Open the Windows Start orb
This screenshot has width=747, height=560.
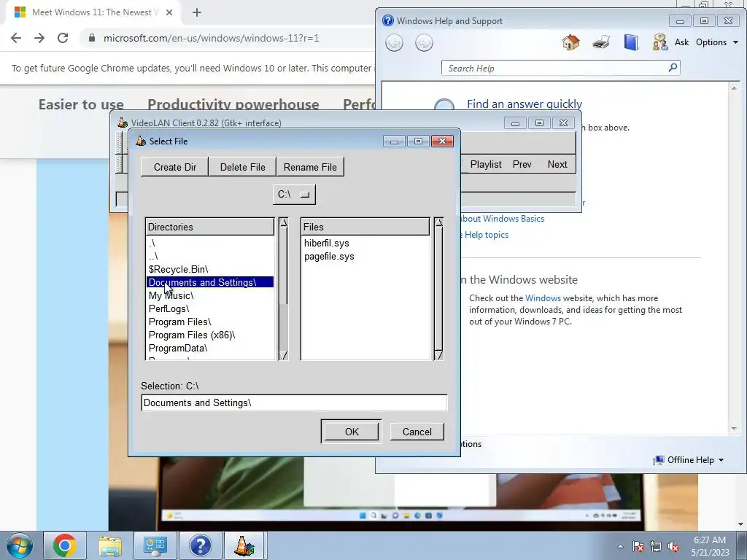click(19, 545)
